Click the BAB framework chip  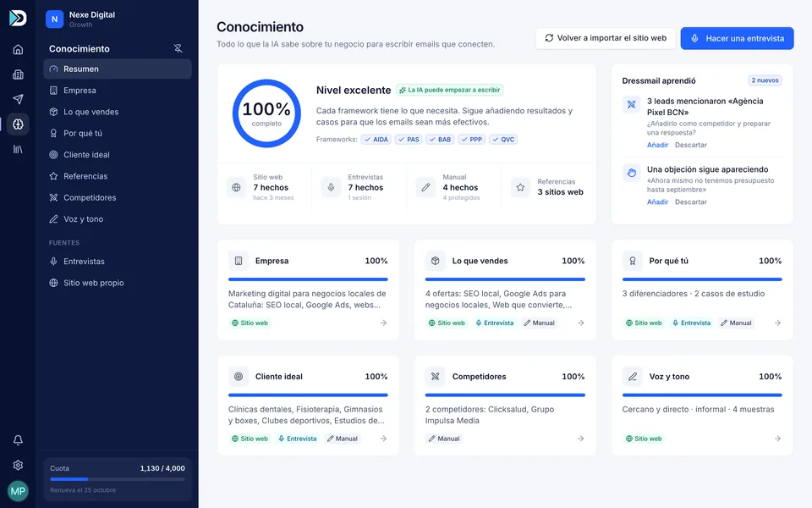point(440,140)
